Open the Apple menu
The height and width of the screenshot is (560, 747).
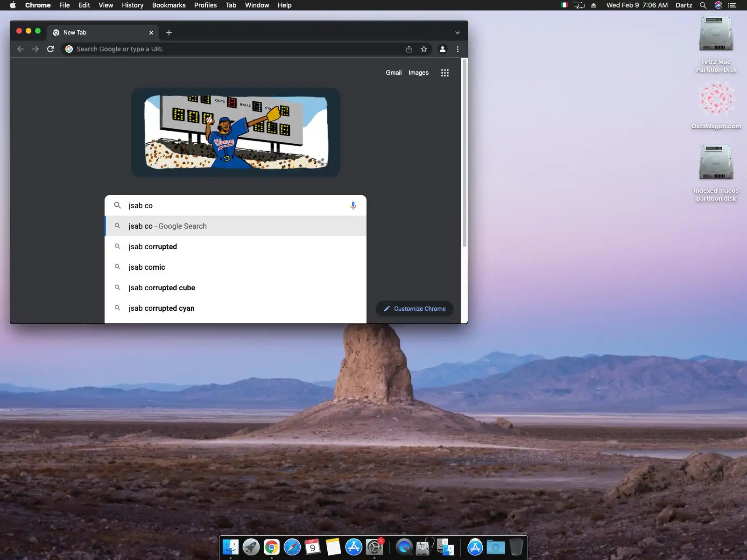tap(13, 5)
